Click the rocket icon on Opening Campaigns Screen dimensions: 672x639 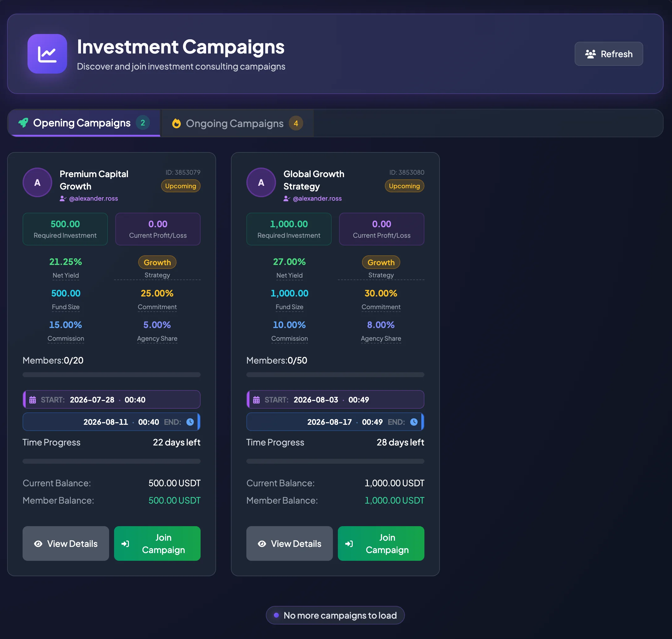click(23, 123)
